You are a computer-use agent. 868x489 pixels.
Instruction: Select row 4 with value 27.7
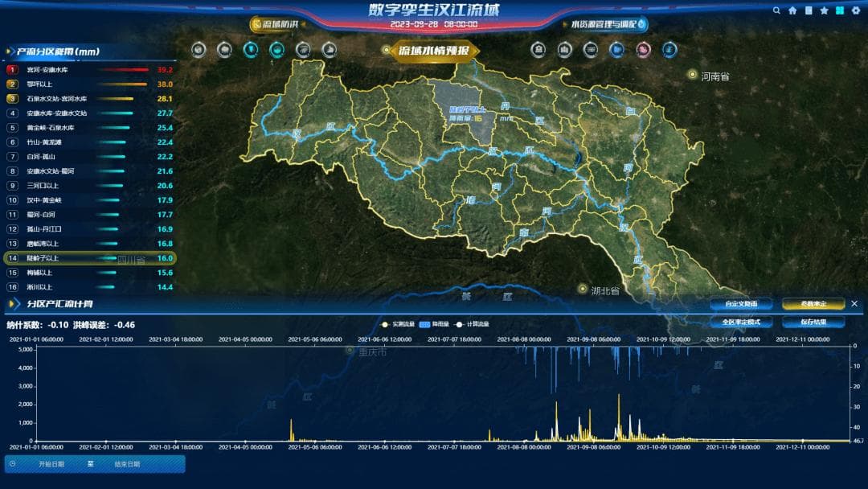point(90,113)
